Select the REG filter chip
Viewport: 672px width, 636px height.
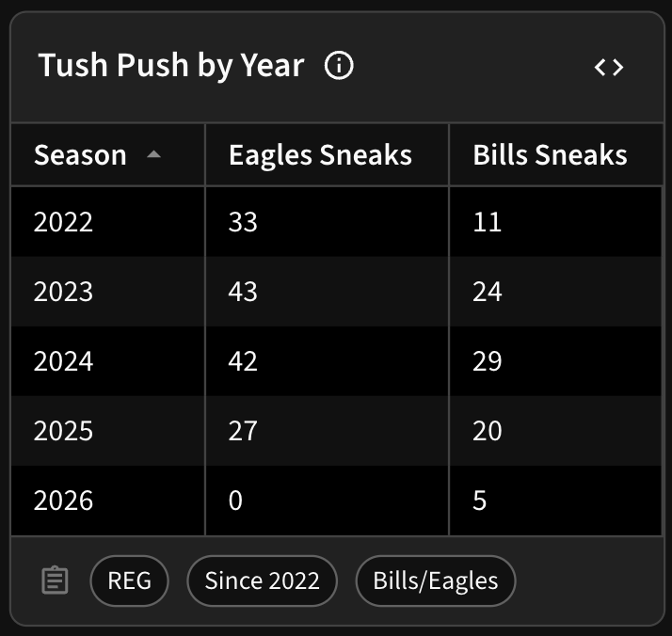[130, 580]
